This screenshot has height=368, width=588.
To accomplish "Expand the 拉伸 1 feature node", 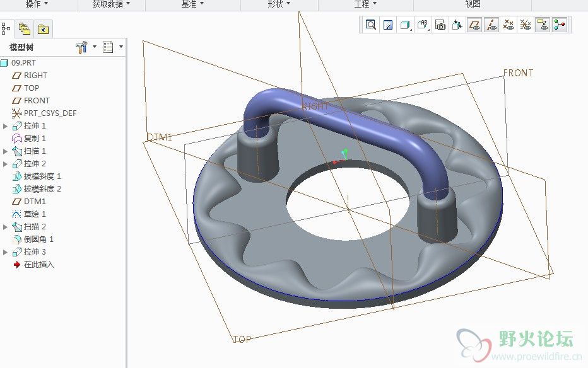I will [5, 126].
